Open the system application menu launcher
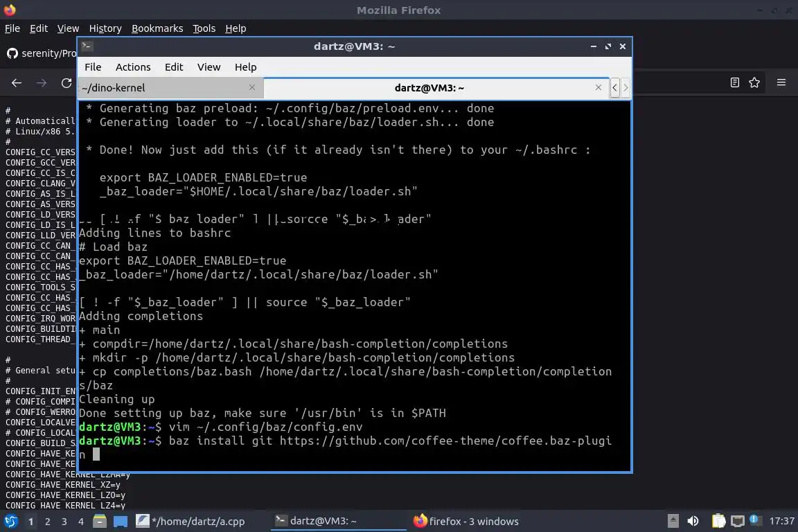Screen dimensions: 798x532 point(10,522)
